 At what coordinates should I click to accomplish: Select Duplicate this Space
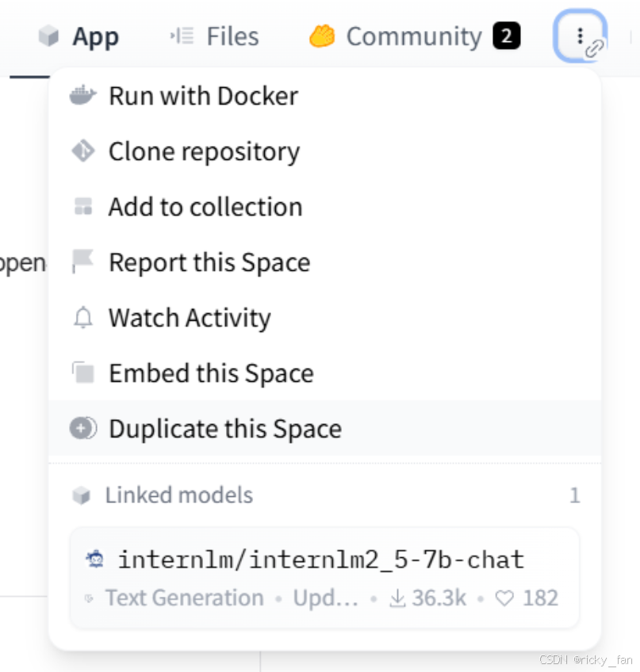click(324, 429)
